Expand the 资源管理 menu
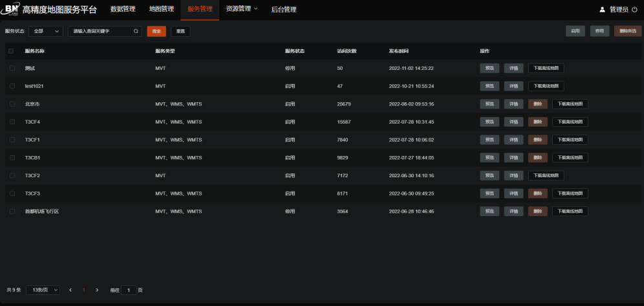644x306 pixels. coord(241,9)
